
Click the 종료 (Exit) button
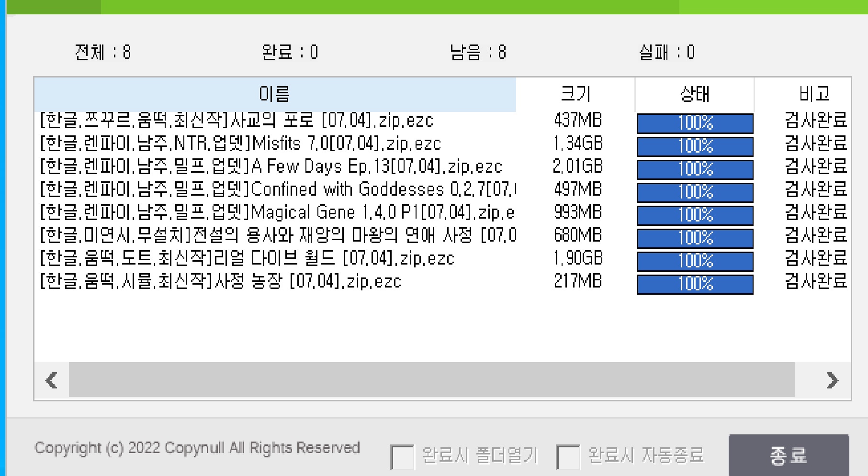(788, 455)
